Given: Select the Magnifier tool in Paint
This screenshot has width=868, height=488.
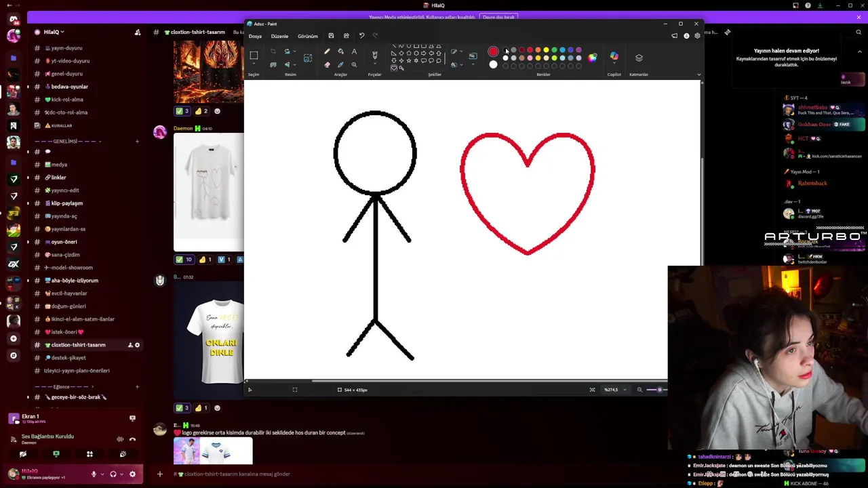Looking at the screenshot, I should coord(354,64).
